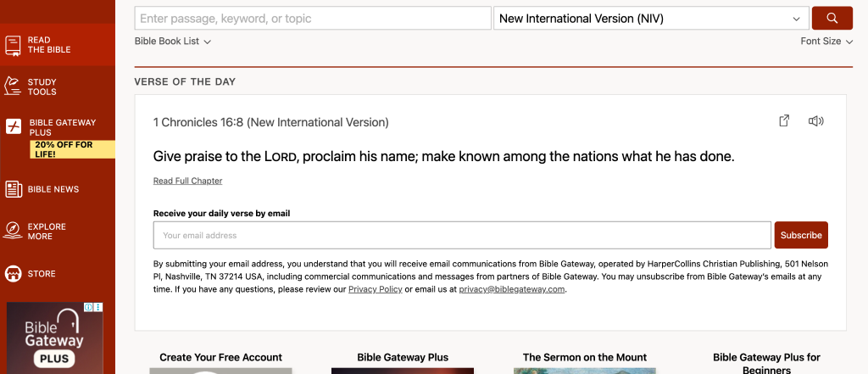This screenshot has height=374, width=868.
Task: Play verse audio with speaker icon
Action: (815, 121)
